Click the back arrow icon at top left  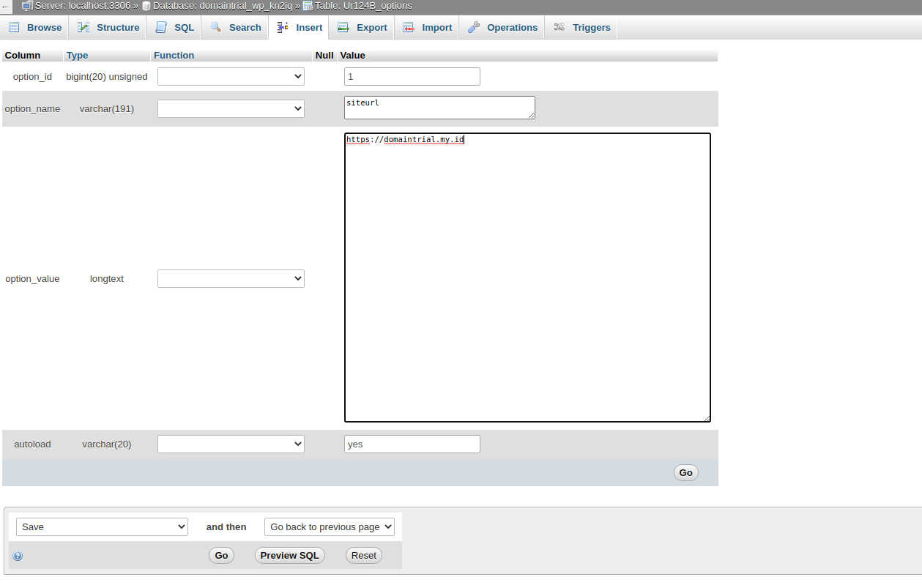pos(7,6)
